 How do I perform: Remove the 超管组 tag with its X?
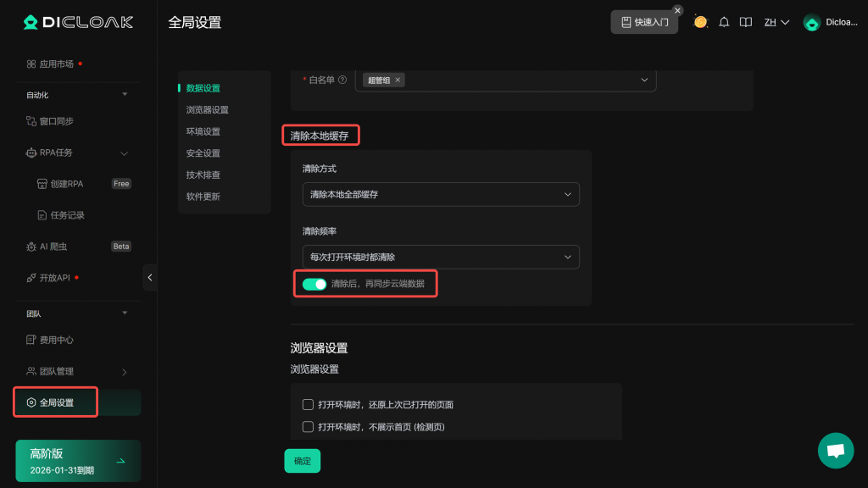coord(398,80)
